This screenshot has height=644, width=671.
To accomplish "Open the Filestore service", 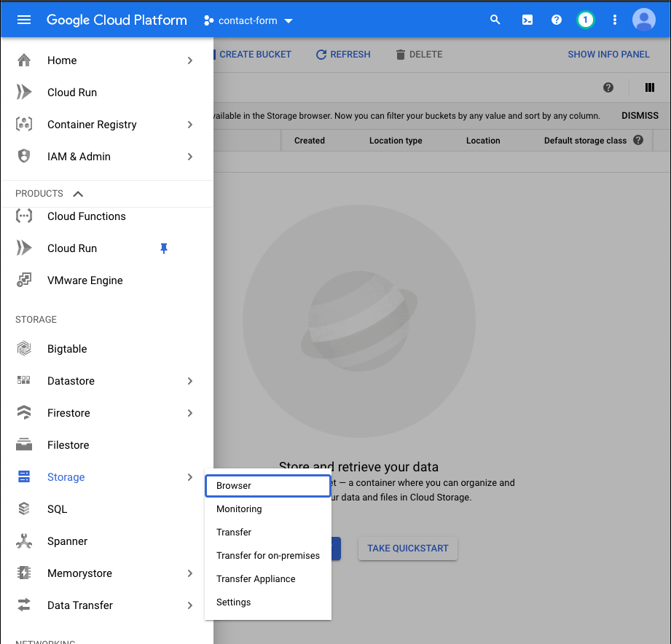I will pyautogui.click(x=68, y=444).
